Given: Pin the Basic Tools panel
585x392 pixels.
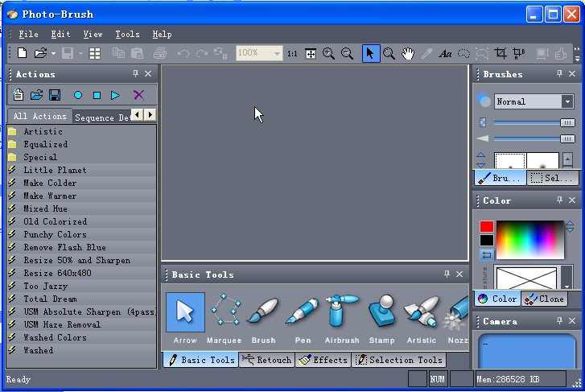Looking at the screenshot, I should (x=447, y=274).
